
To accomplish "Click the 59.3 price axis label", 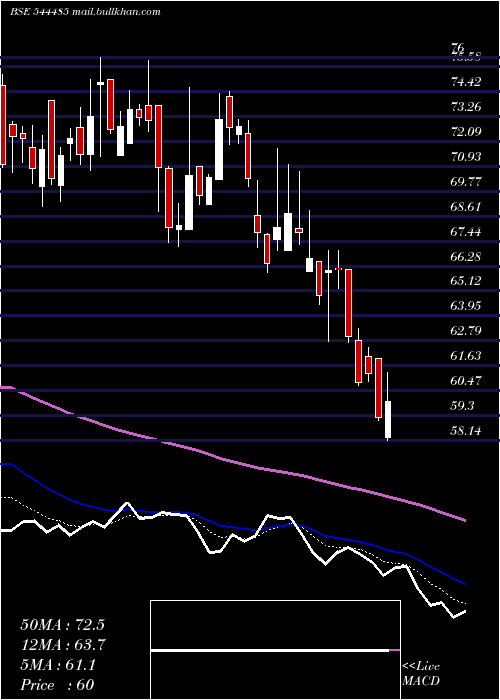I will [463, 406].
